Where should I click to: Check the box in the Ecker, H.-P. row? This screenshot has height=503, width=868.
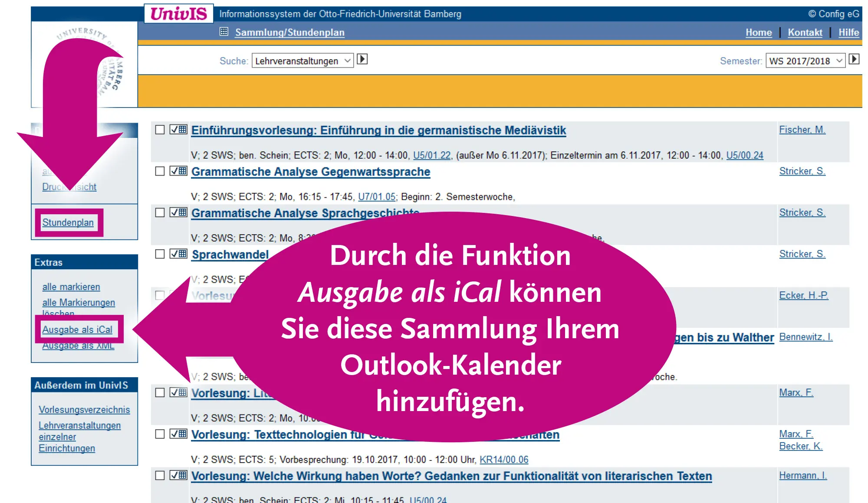click(x=160, y=295)
